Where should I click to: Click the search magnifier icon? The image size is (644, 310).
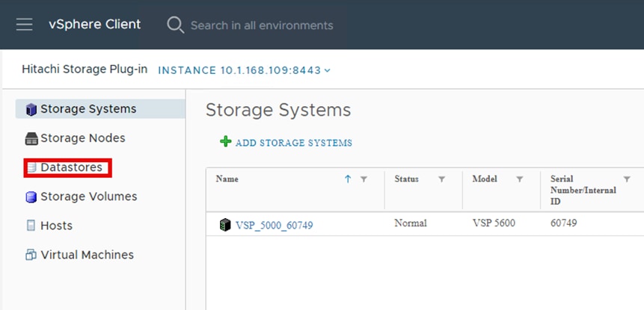[175, 25]
